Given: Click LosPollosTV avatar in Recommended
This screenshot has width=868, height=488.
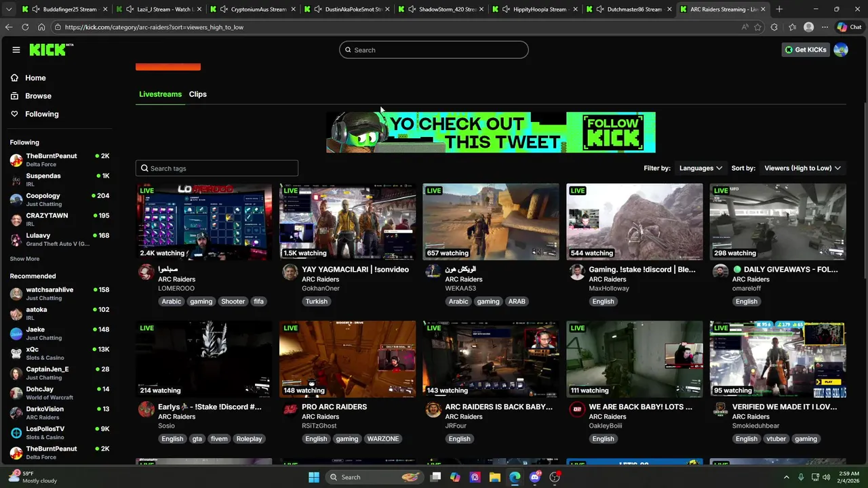Looking at the screenshot, I should (16, 433).
